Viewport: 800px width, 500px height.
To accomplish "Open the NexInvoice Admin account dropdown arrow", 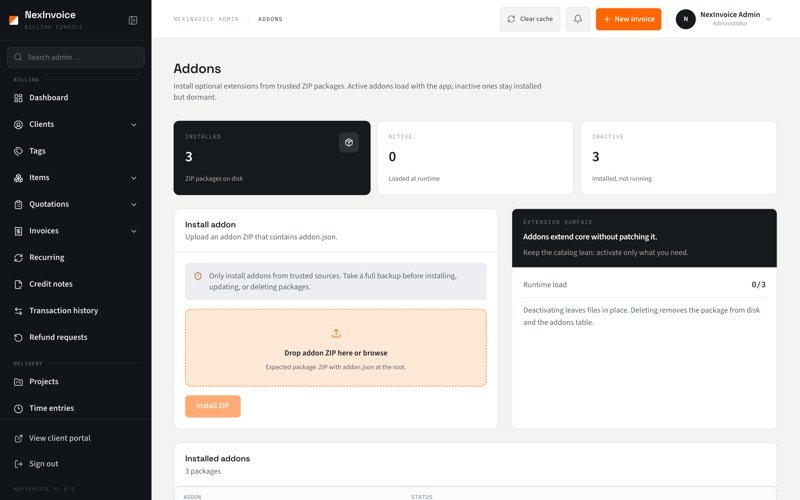I will pos(768,19).
